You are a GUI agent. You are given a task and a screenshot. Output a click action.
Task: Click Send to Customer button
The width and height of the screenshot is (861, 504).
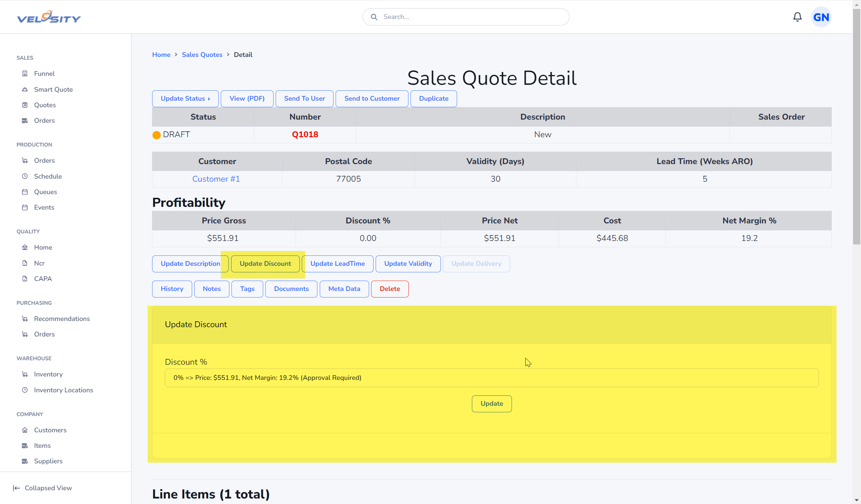coord(372,99)
